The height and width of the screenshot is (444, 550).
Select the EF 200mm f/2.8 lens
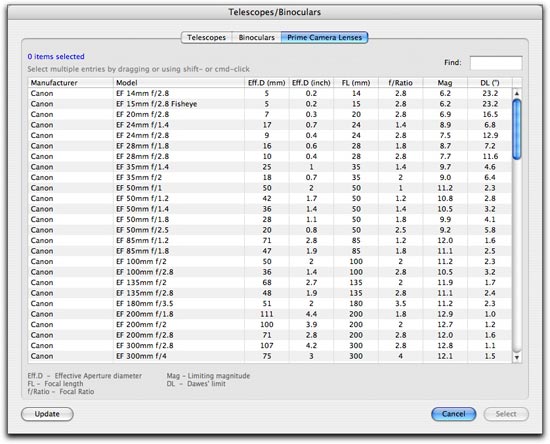click(x=270, y=335)
